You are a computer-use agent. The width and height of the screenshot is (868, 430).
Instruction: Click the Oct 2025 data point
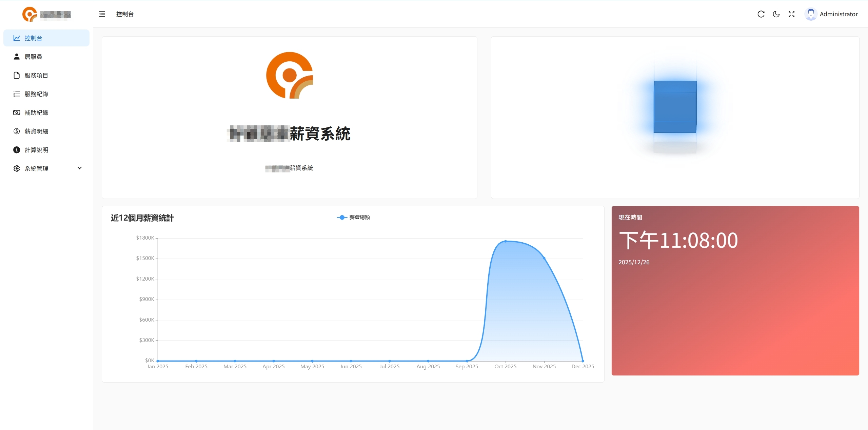[505, 241]
